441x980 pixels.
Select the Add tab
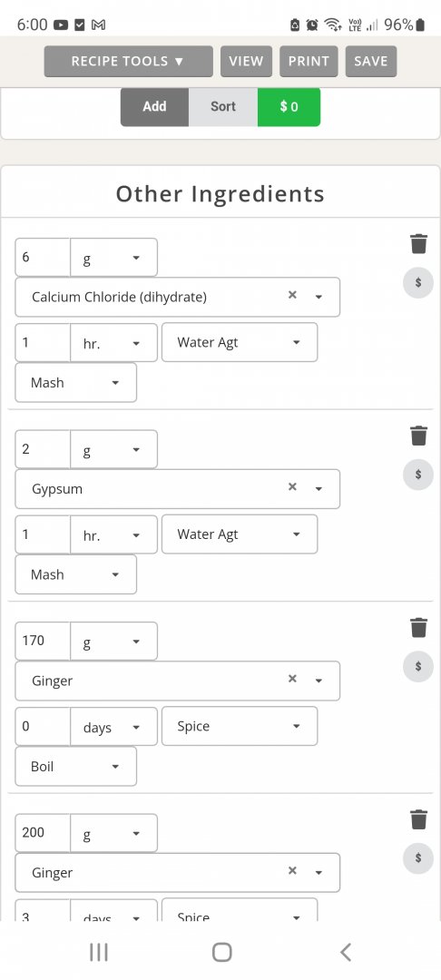tap(154, 106)
